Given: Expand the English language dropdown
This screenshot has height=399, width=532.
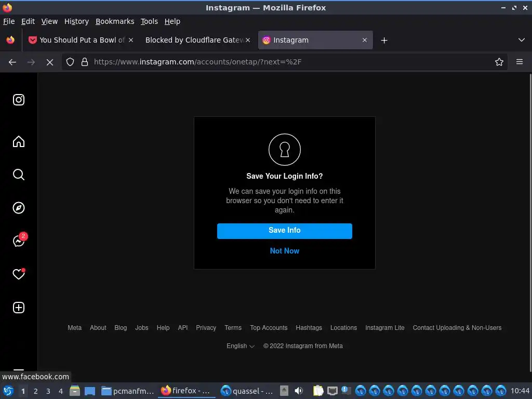Looking at the screenshot, I should [240, 346].
